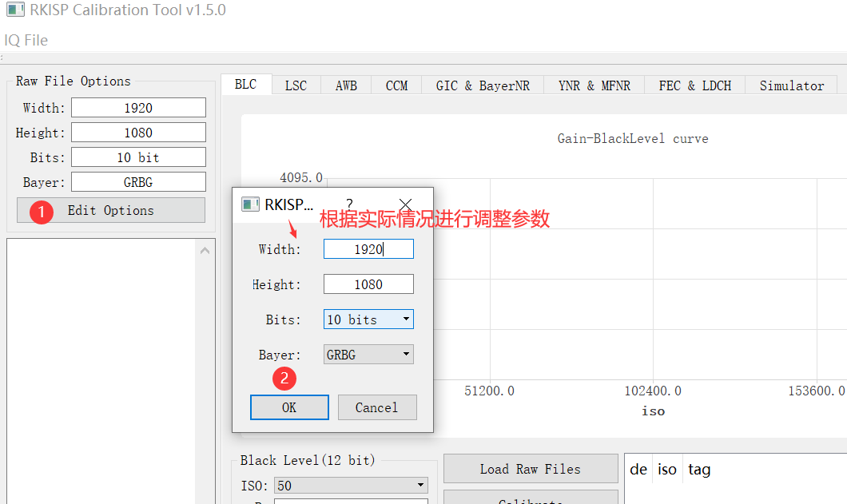The width and height of the screenshot is (847, 504).
Task: Confirm dialog settings with OK
Action: point(289,407)
